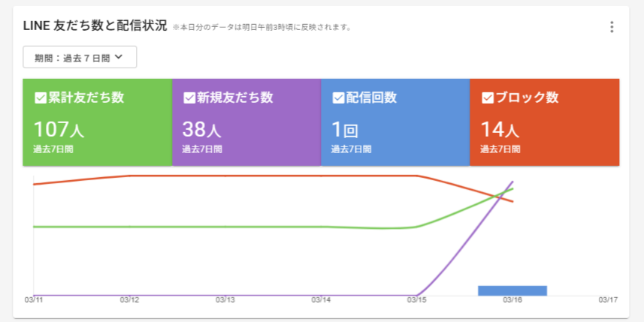
Task: Click the green cumulative friends line
Action: (x=225, y=227)
